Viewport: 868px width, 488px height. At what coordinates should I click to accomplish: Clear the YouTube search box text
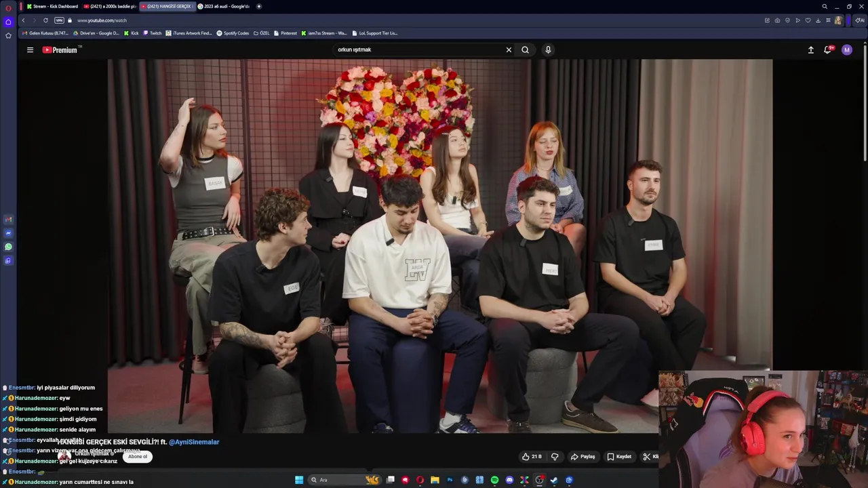(509, 49)
